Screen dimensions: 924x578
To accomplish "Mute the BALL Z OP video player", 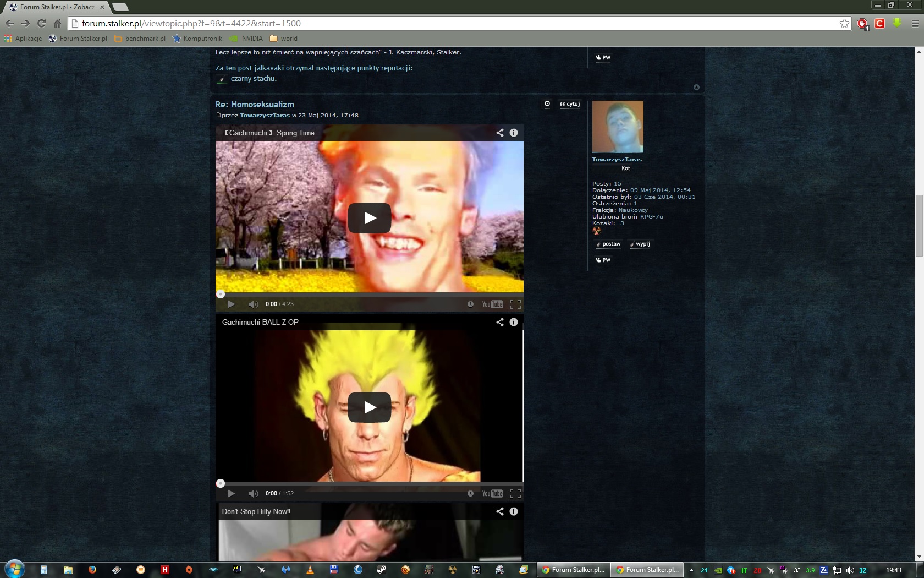I will click(253, 493).
